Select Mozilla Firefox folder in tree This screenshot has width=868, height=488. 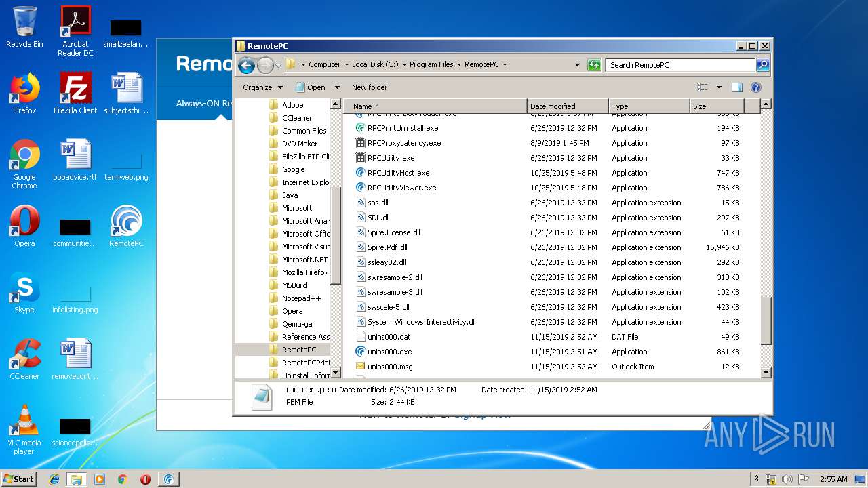pyautogui.click(x=299, y=272)
